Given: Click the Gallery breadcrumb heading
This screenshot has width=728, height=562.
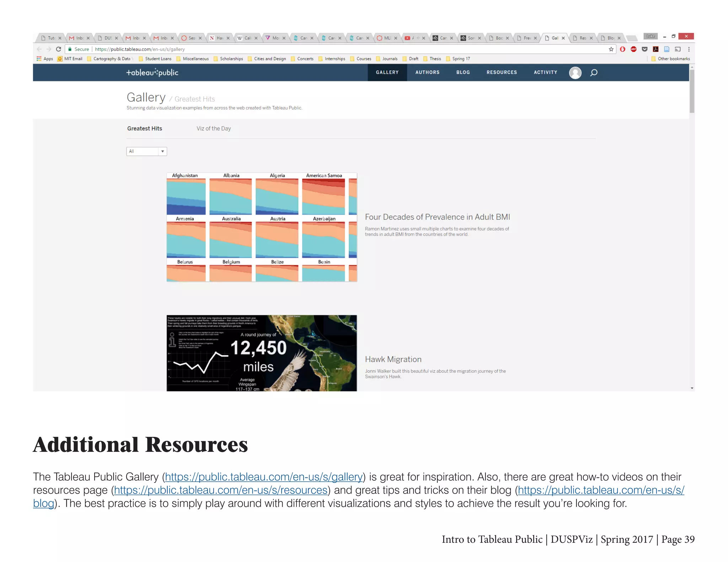Looking at the screenshot, I should [146, 97].
